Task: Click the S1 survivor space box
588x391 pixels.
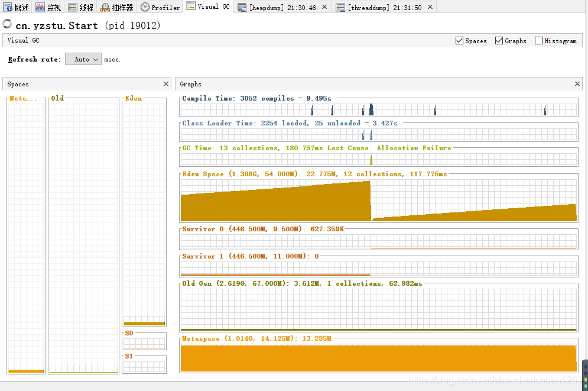Action: pos(144,367)
